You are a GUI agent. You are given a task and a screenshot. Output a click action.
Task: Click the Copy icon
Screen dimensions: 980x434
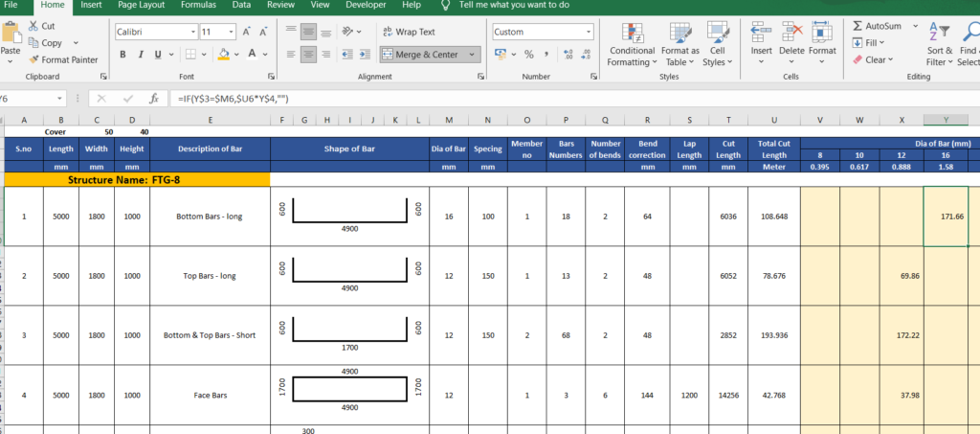tap(33, 43)
